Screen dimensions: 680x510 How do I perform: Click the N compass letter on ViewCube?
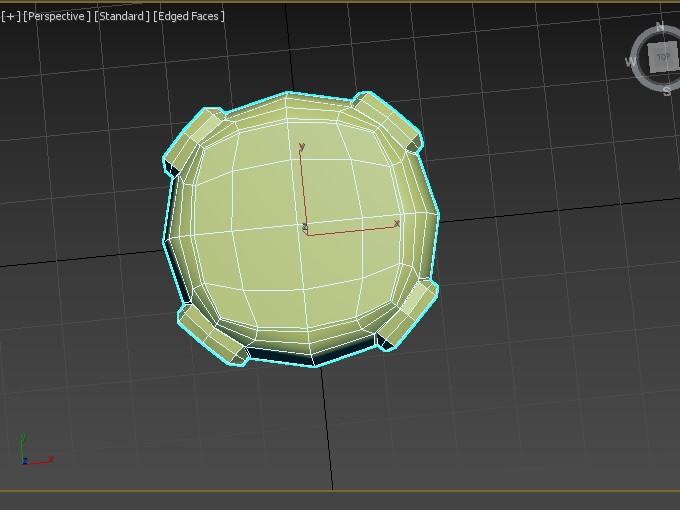click(660, 27)
